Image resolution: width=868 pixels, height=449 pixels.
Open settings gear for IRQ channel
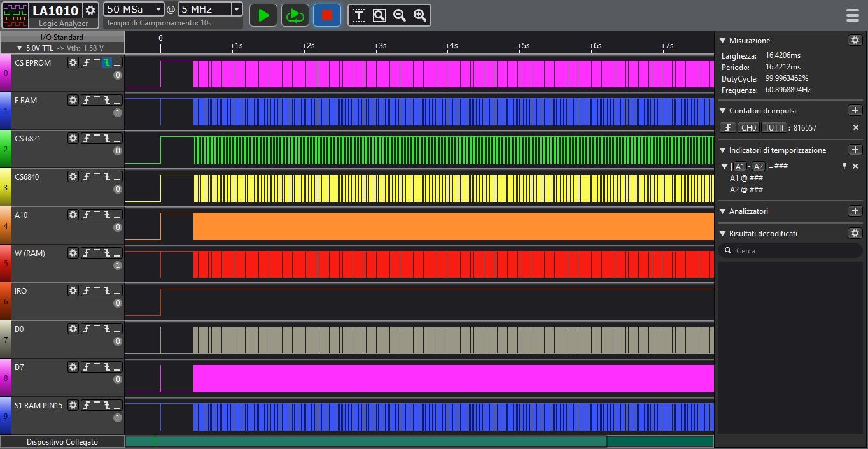73,290
